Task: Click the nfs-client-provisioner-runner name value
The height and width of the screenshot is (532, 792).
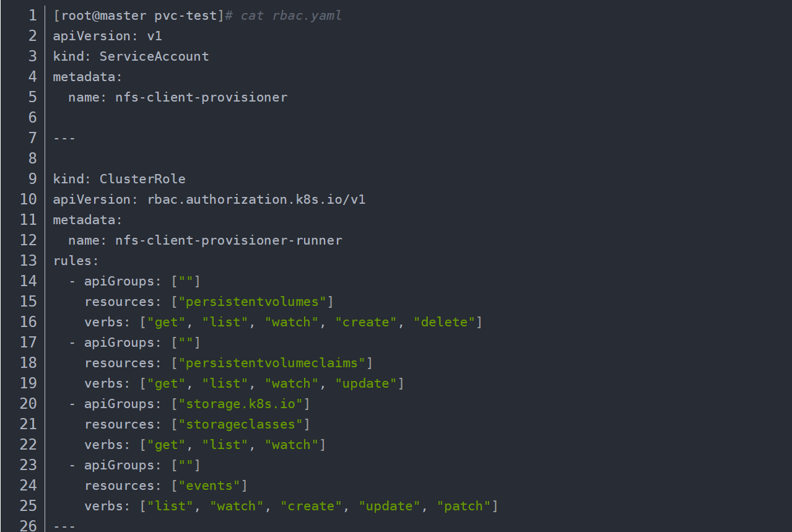Action: pyautogui.click(x=228, y=240)
